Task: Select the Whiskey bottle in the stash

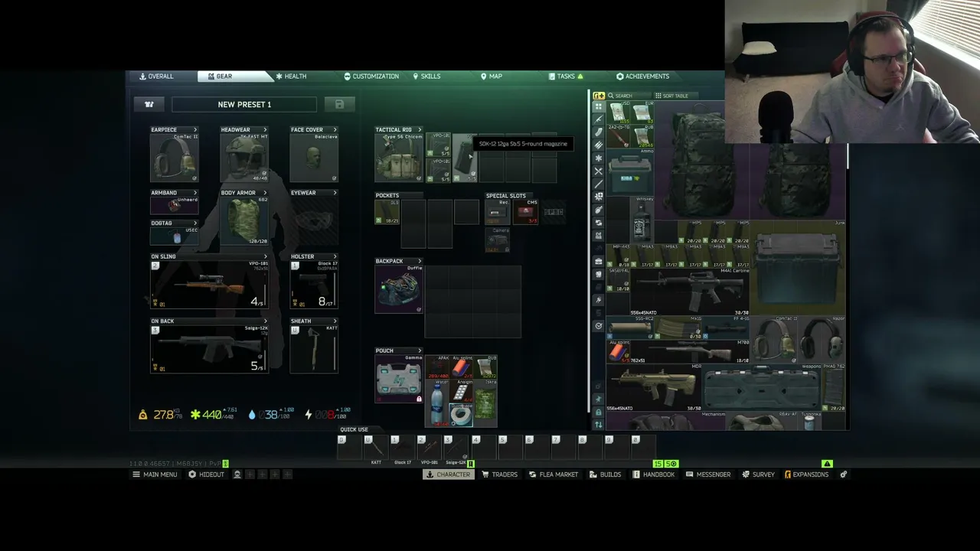Action: pos(642,220)
